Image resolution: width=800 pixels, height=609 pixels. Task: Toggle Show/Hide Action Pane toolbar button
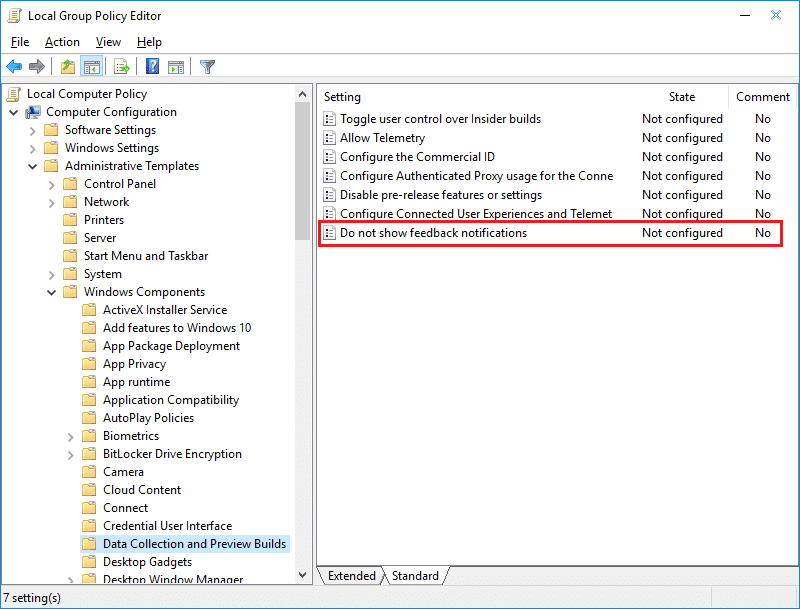[x=176, y=66]
